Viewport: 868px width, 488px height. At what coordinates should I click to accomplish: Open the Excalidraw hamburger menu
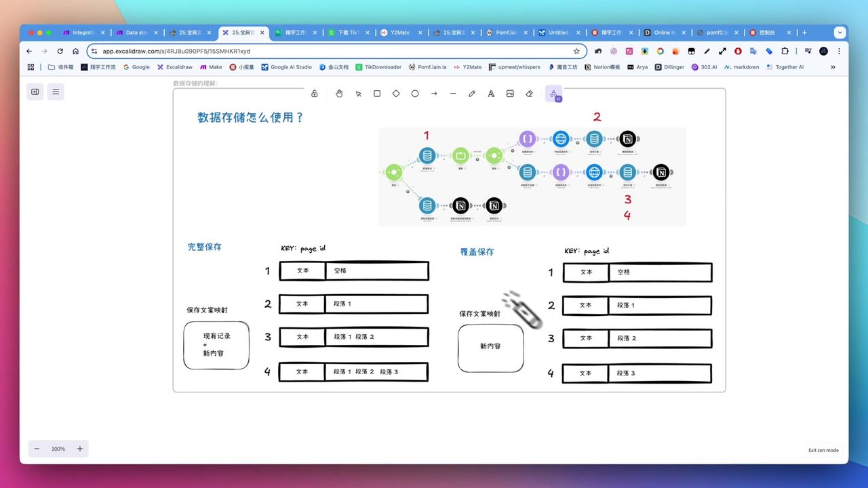point(56,91)
